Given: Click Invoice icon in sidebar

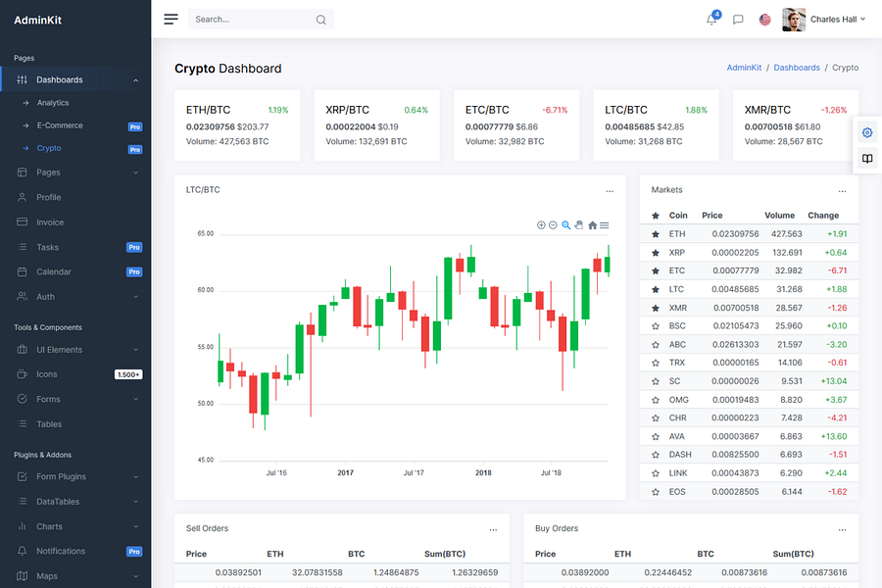Looking at the screenshot, I should [22, 222].
